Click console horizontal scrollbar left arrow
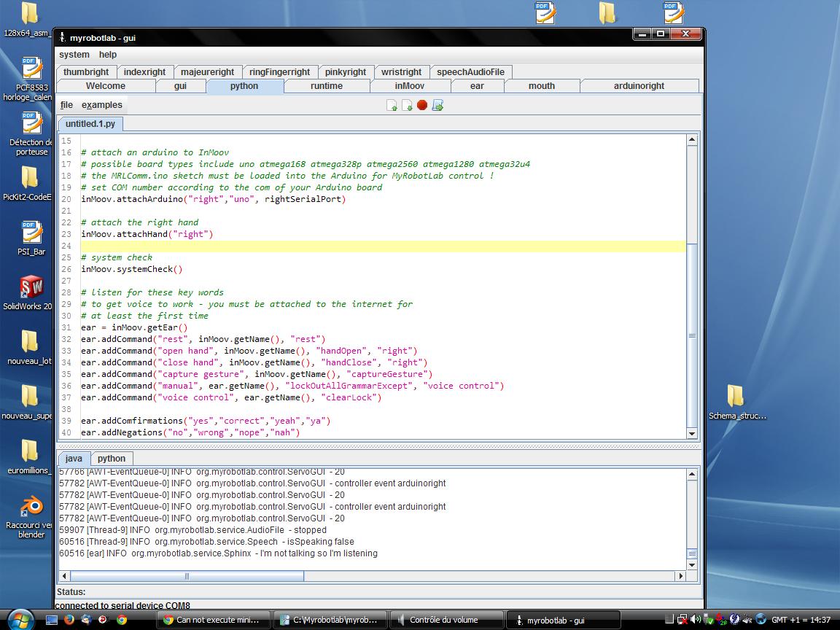This screenshot has height=630, width=840. click(65, 576)
